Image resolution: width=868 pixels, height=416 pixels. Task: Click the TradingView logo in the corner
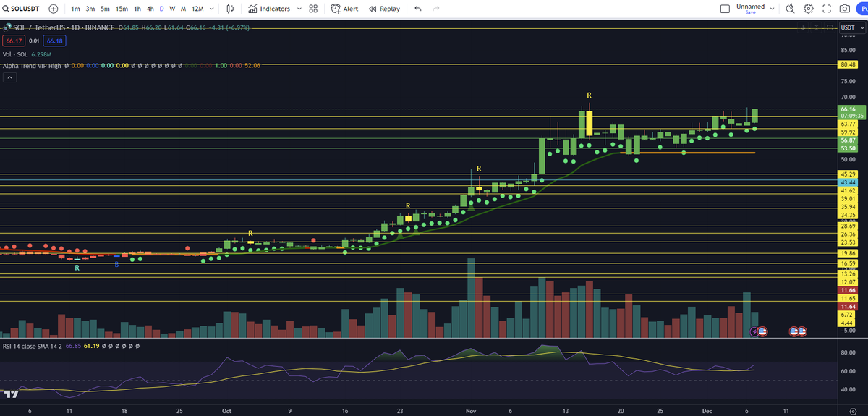click(x=11, y=394)
